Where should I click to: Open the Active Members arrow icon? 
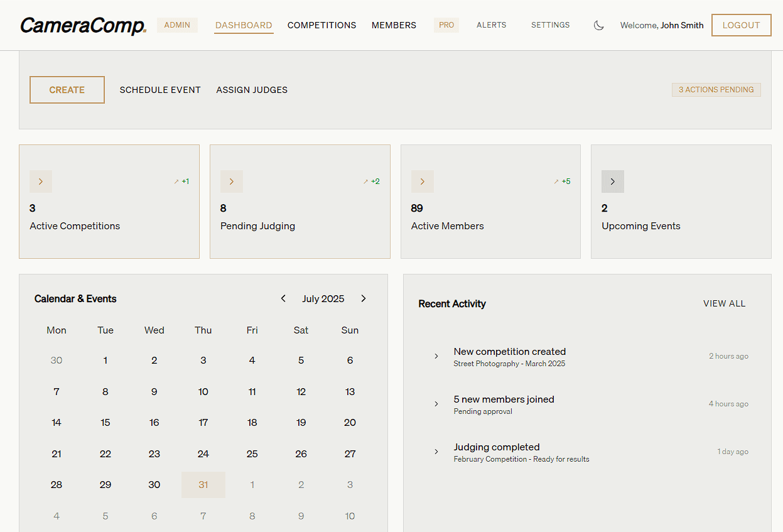click(x=422, y=181)
